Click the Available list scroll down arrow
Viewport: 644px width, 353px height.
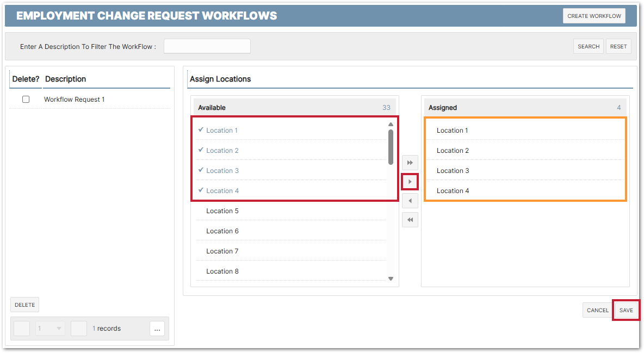click(x=391, y=278)
